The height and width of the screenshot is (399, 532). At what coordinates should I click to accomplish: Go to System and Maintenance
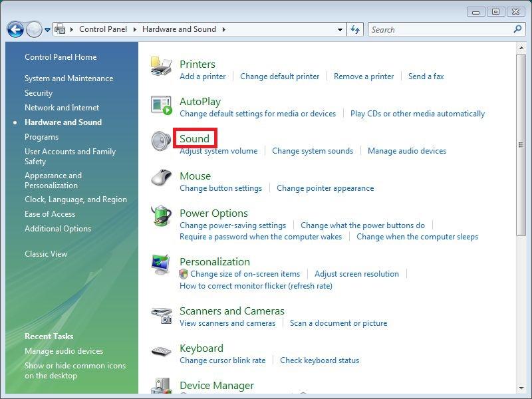69,78
